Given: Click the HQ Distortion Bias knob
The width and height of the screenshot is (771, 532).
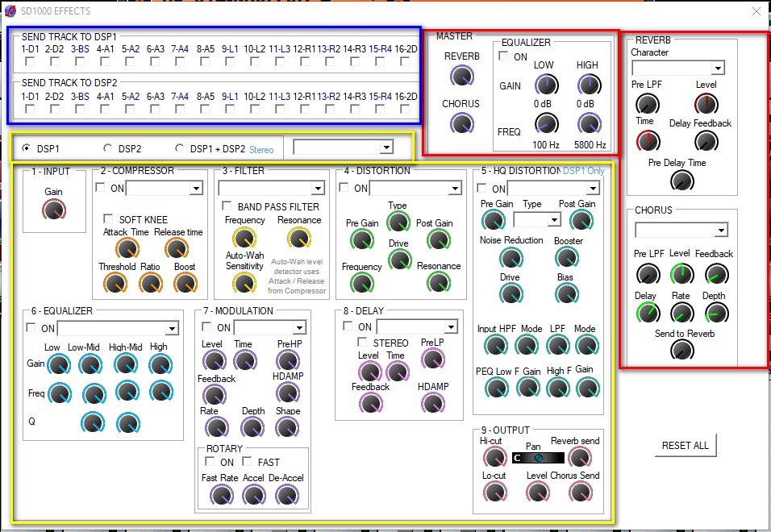Looking at the screenshot, I should pyautogui.click(x=567, y=293).
